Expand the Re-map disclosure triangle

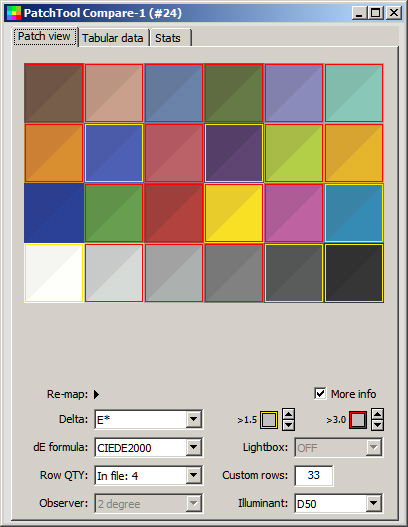tap(96, 394)
